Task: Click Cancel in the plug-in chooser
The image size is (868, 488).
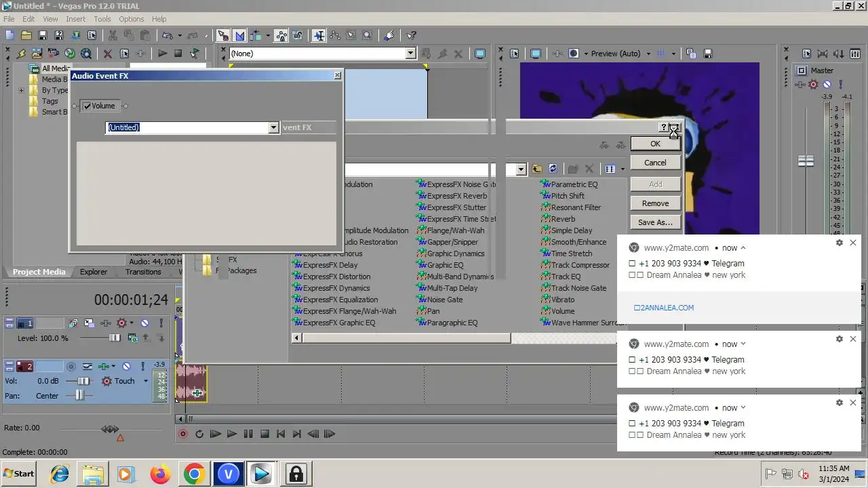Action: pos(655,163)
